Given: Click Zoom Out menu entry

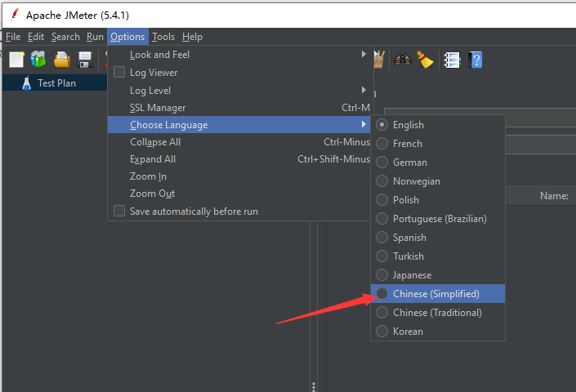Looking at the screenshot, I should (239, 194).
